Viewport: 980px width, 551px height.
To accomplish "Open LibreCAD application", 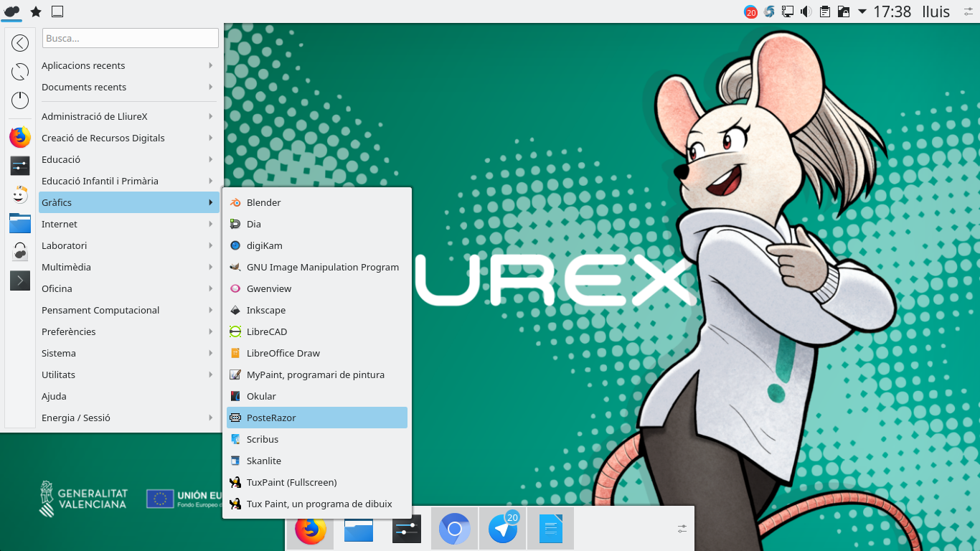I will pos(266,331).
